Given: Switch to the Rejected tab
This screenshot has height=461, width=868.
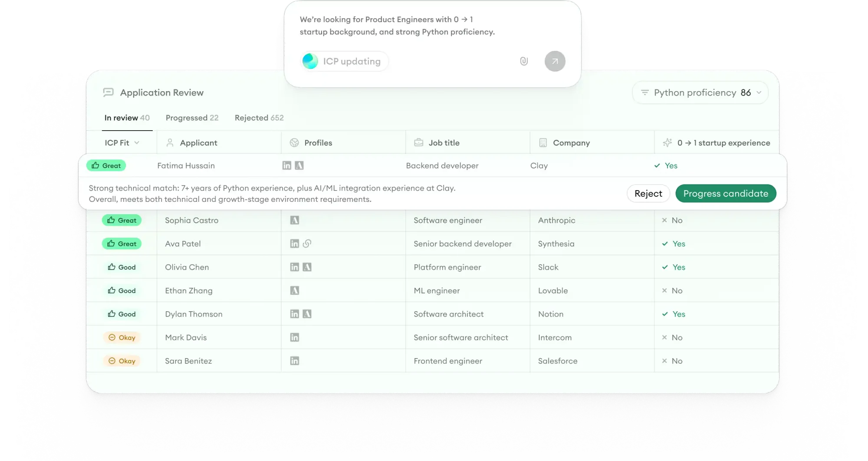Looking at the screenshot, I should [x=259, y=118].
